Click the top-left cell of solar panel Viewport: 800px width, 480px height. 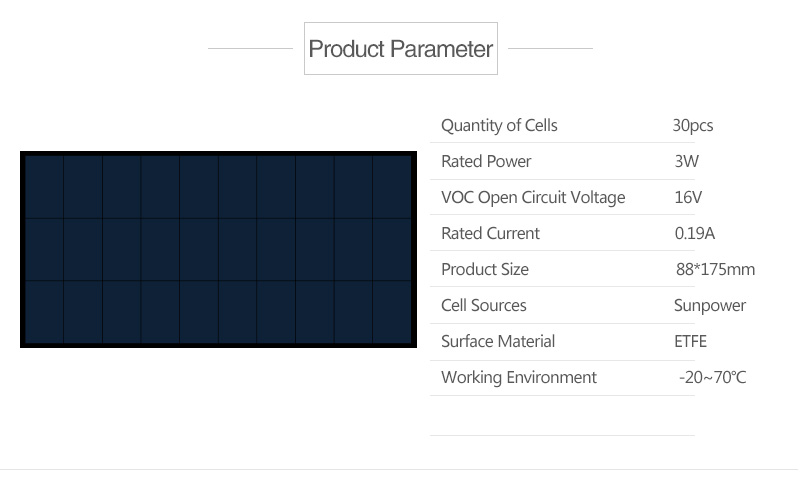44,187
